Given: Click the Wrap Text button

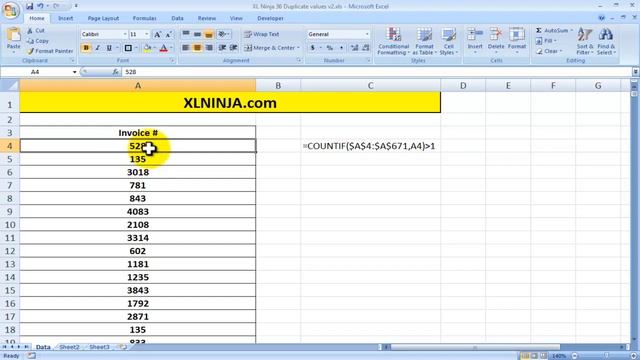Looking at the screenshot, I should coord(262,34).
